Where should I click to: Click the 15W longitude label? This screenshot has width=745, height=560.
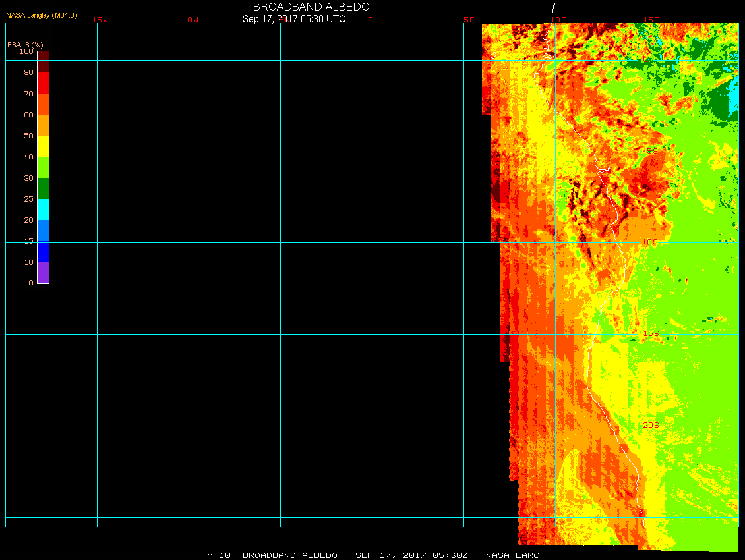pos(100,20)
